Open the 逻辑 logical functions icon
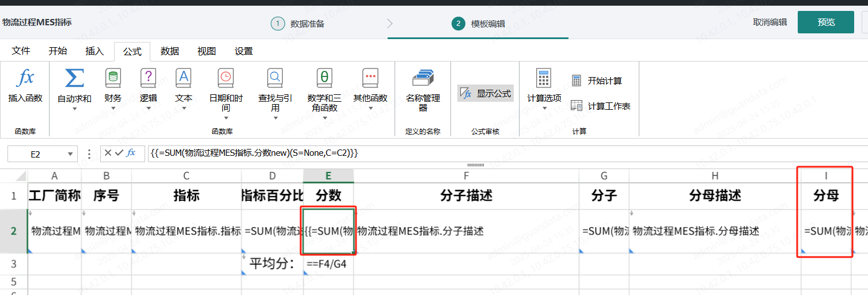 [149, 78]
